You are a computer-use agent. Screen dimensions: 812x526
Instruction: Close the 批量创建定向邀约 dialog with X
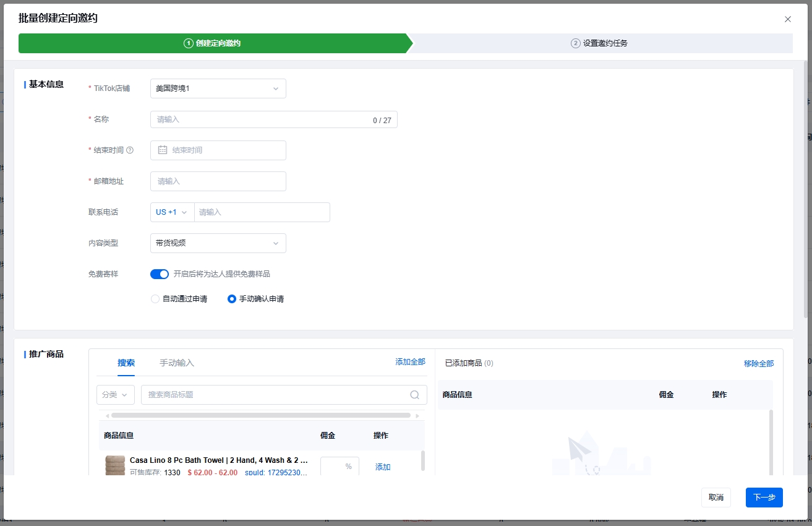(787, 19)
